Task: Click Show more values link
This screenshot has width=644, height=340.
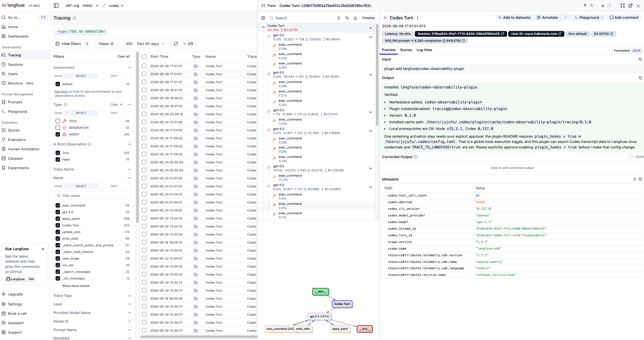Action: tap(76, 286)
